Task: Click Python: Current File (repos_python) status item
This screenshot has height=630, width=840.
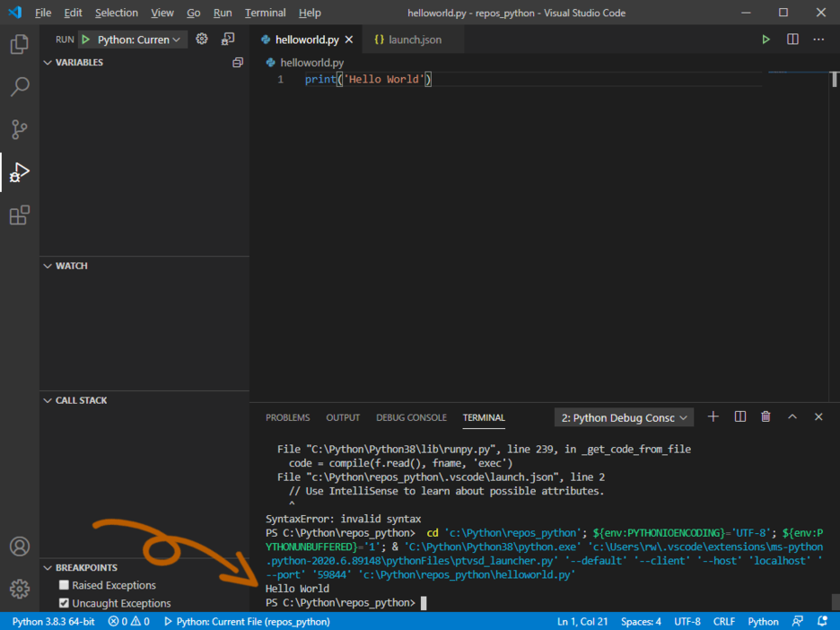Action: (x=247, y=621)
